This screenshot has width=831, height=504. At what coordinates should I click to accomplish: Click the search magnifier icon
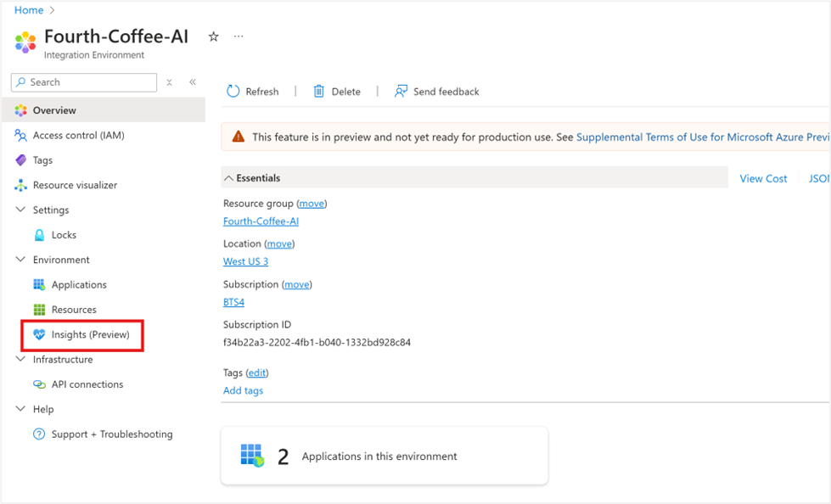[x=20, y=82]
